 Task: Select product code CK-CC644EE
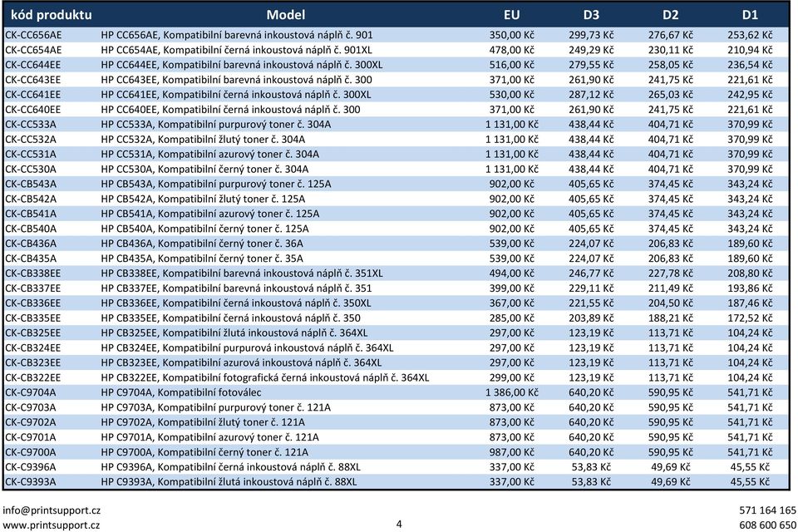click(x=32, y=65)
